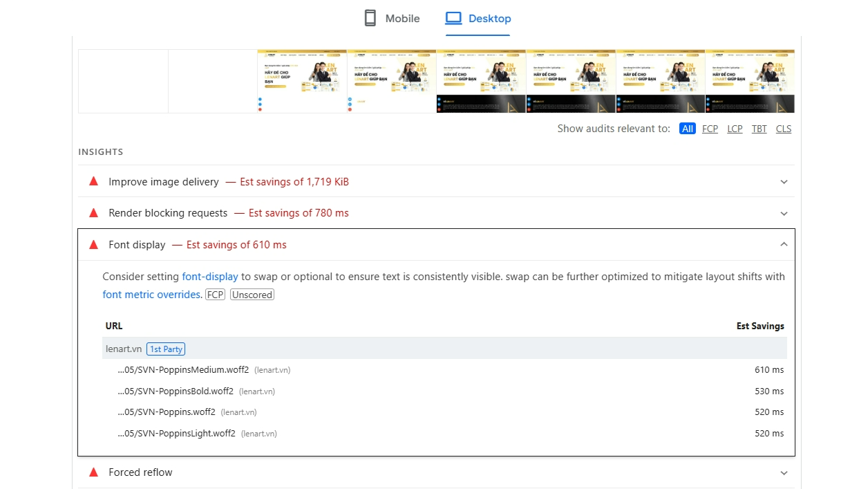Click the warning triangle beside "Improve image delivery"
Screen dimensions: 868x489
coord(93,181)
